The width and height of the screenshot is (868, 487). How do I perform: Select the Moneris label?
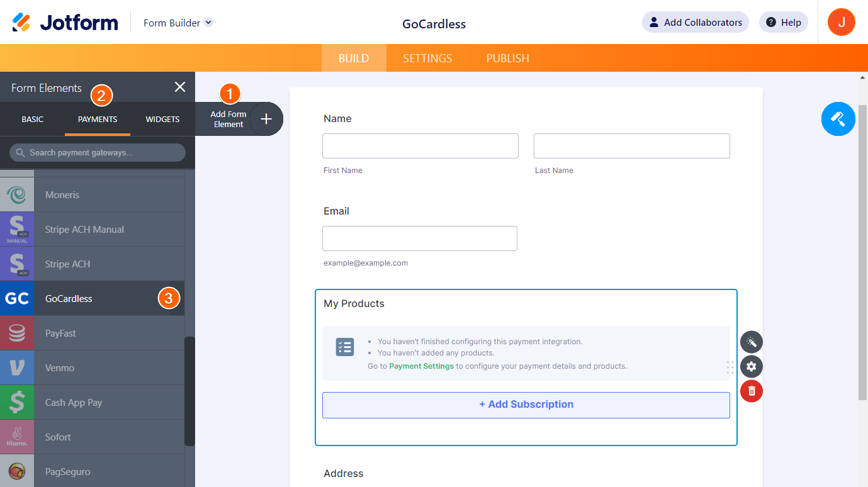click(x=62, y=194)
